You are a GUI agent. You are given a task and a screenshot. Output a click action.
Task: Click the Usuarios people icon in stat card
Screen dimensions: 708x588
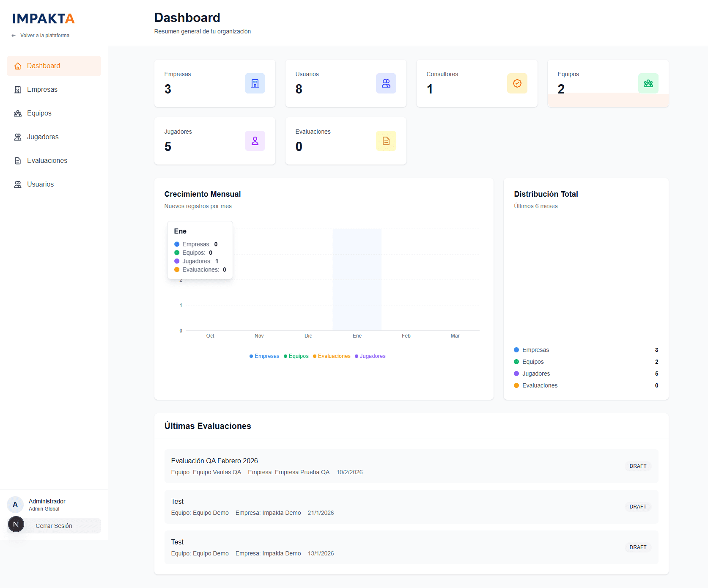[386, 83]
